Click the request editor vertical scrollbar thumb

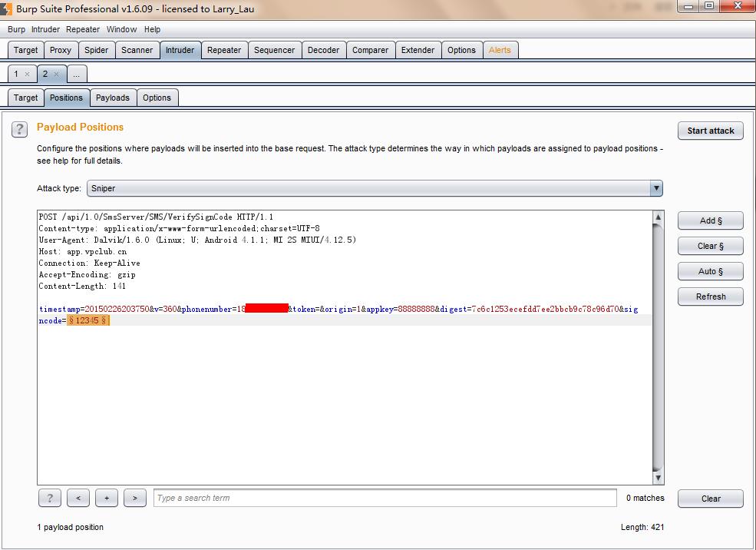pyautogui.click(x=658, y=347)
